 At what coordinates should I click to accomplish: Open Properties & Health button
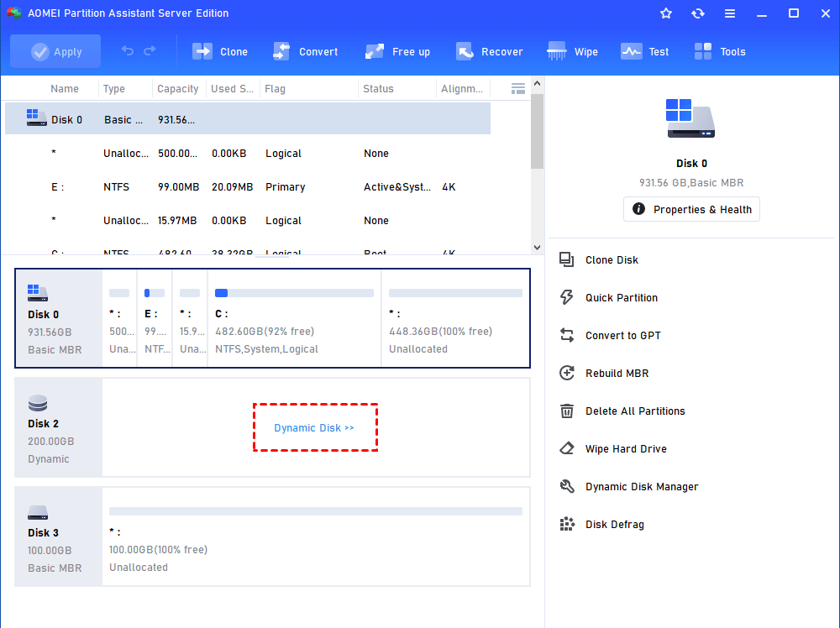691,209
